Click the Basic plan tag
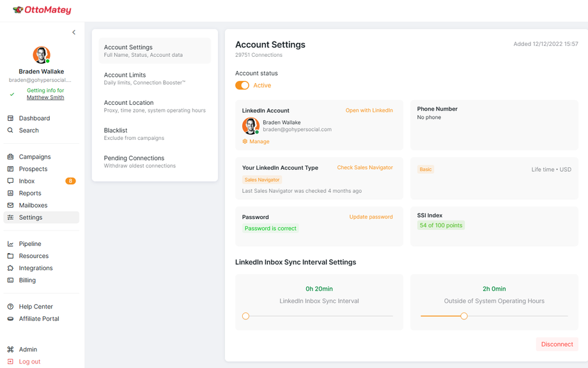The width and height of the screenshot is (588, 368). [x=426, y=169]
